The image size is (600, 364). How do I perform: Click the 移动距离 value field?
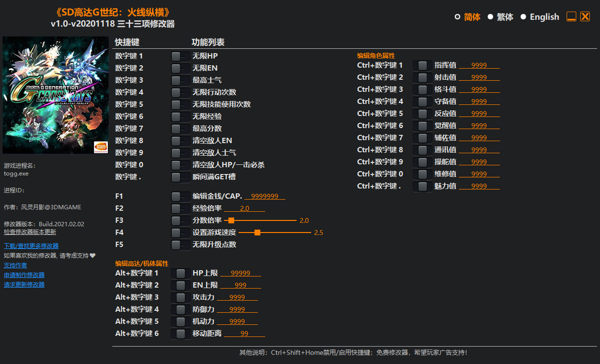244,334
